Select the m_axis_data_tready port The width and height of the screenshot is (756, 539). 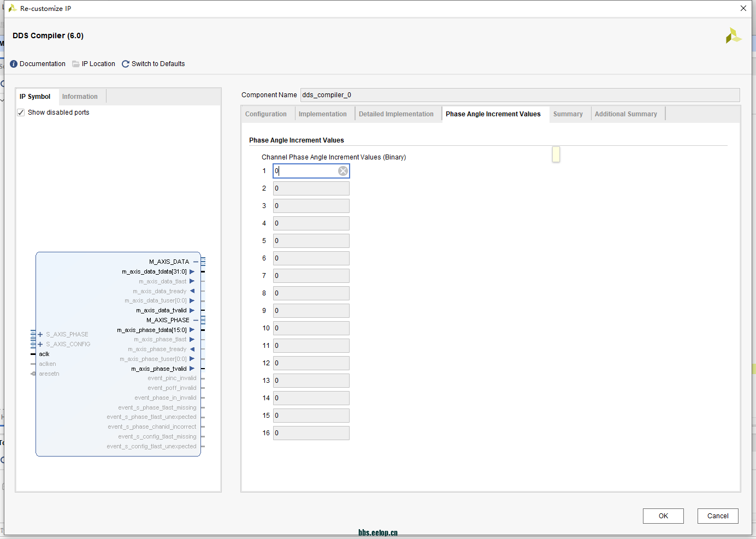click(x=160, y=291)
